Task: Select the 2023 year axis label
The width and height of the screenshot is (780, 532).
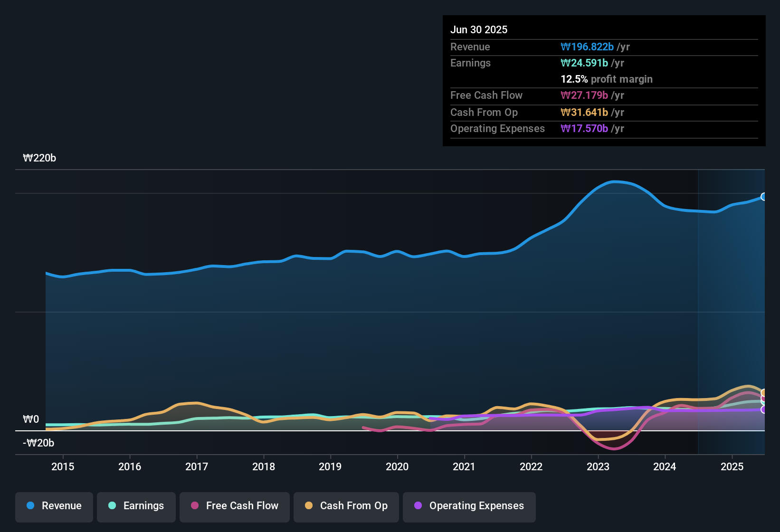Action: (599, 467)
